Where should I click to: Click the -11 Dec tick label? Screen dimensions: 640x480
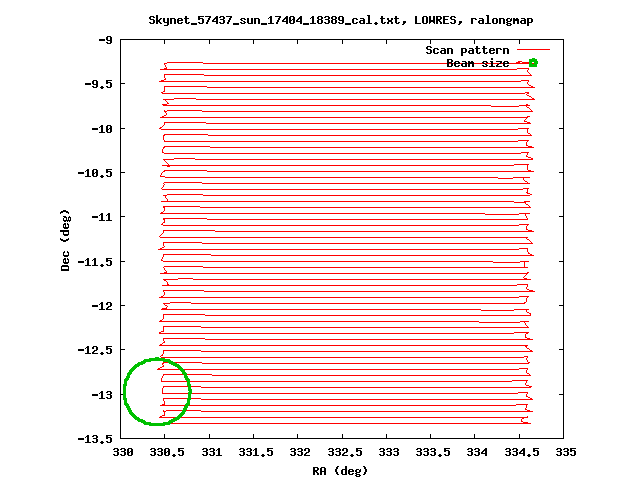point(102,217)
